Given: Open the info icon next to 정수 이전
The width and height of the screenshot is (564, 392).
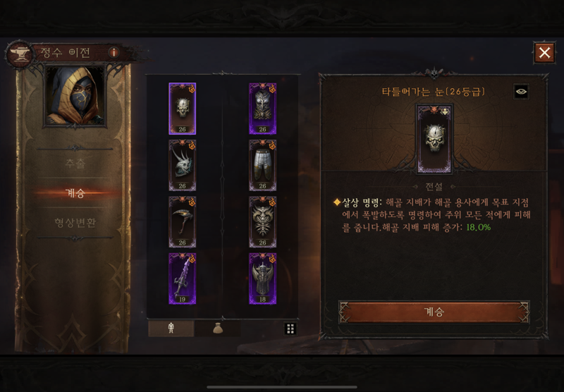Looking at the screenshot, I should [114, 52].
